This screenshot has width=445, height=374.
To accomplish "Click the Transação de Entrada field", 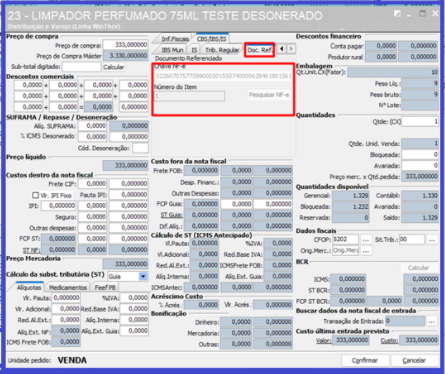I will point(405,321).
